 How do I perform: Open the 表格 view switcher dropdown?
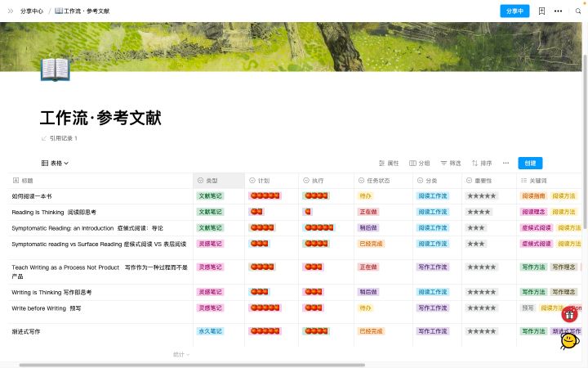[55, 163]
